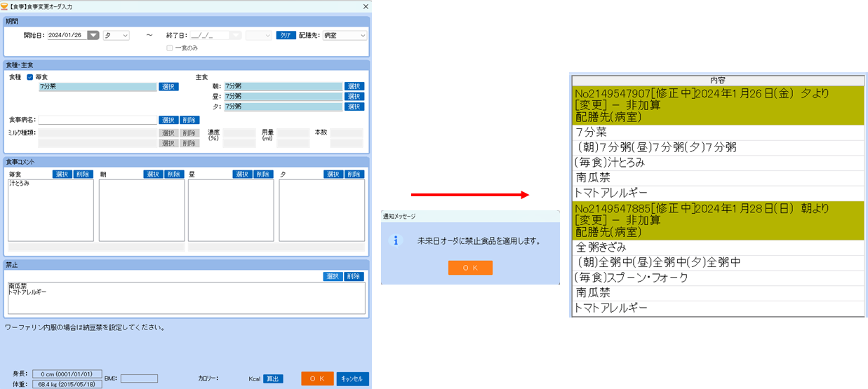Select the (毎食)汁とろみ row
Screen dimensions: 868x389
pyautogui.click(x=718, y=163)
